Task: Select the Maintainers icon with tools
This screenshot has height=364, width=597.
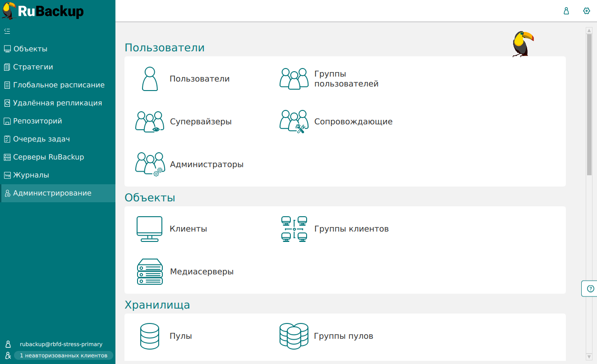Action: coord(294,122)
